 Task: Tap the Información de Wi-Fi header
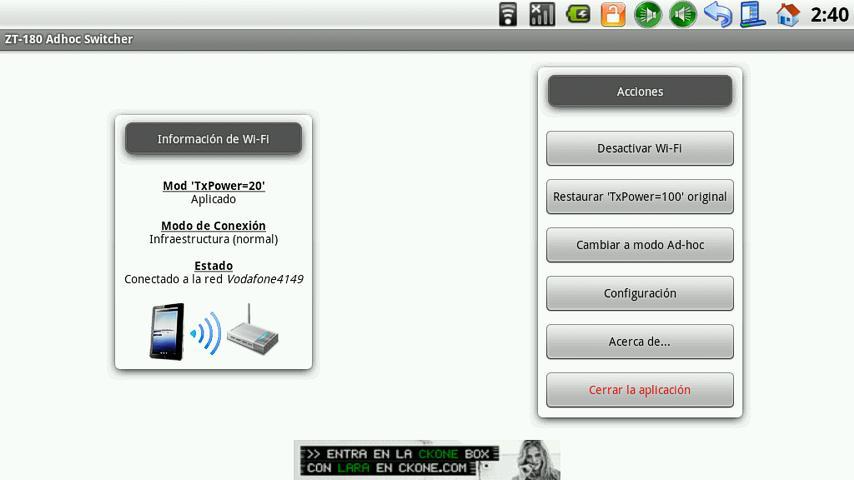point(213,139)
